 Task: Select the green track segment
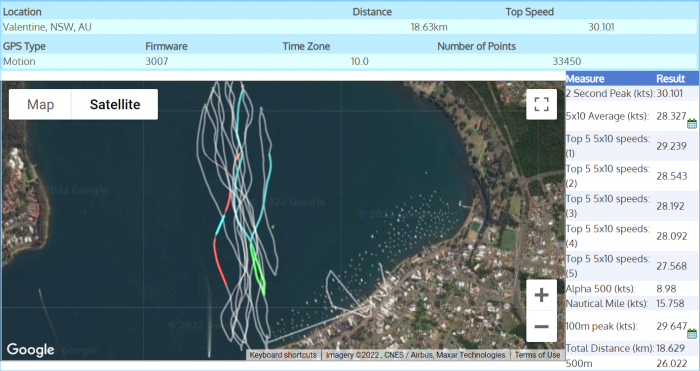[x=258, y=269]
